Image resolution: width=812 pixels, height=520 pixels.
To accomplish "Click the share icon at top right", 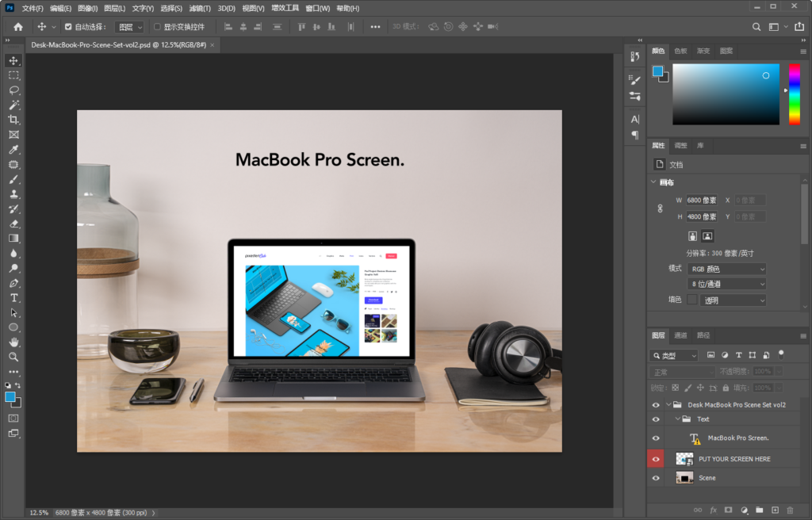I will tap(799, 26).
